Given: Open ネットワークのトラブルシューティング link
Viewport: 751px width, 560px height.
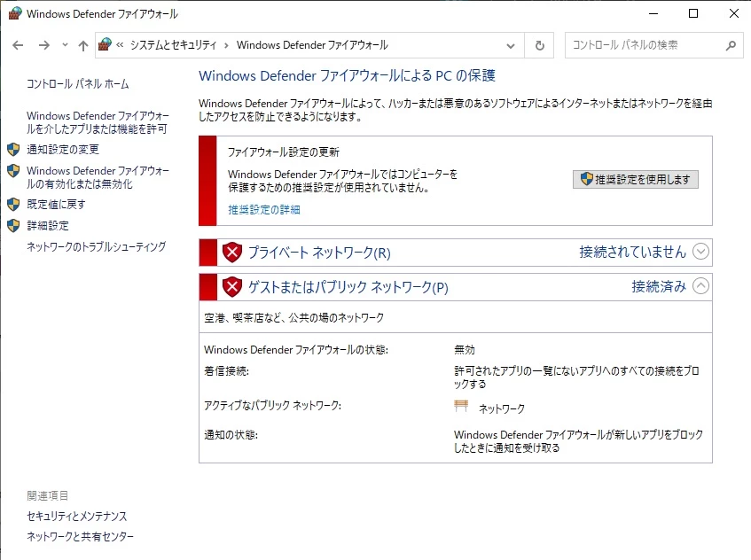Looking at the screenshot, I should coord(97,246).
